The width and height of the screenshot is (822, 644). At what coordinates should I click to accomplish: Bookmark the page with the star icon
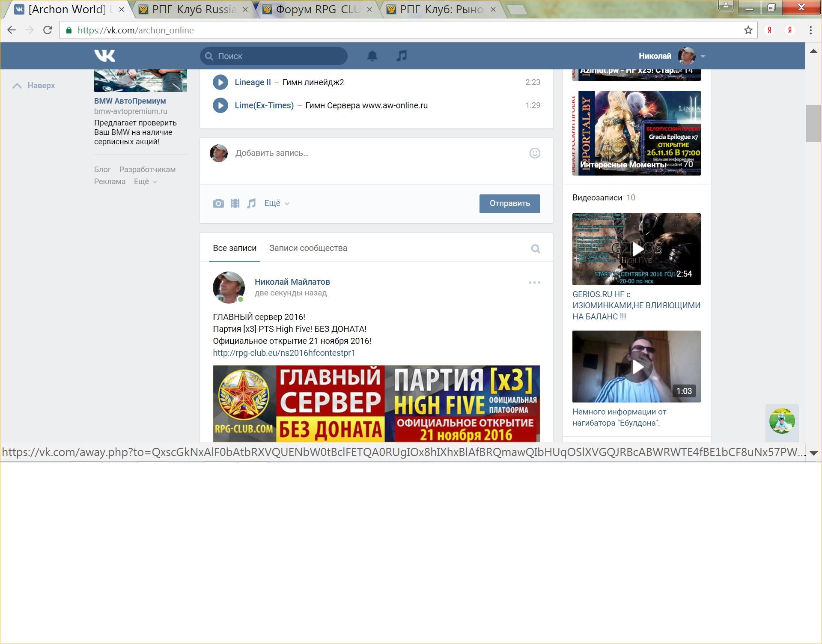click(748, 30)
